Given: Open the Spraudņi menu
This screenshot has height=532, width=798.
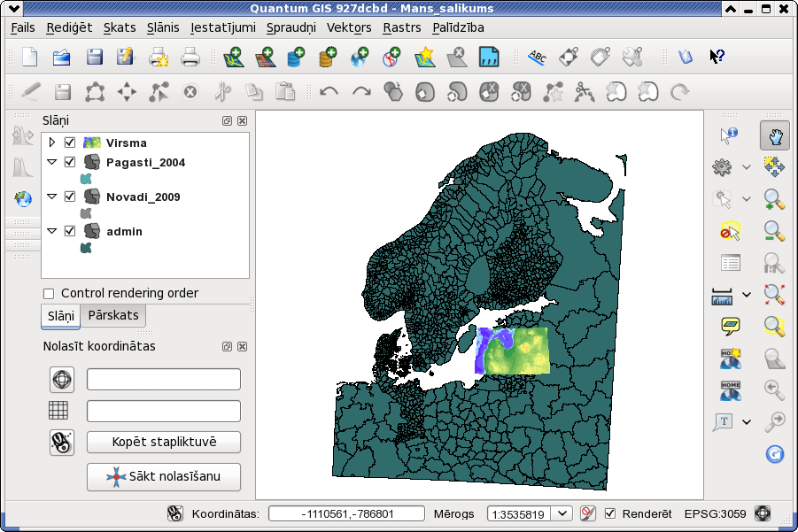Looking at the screenshot, I should [291, 27].
